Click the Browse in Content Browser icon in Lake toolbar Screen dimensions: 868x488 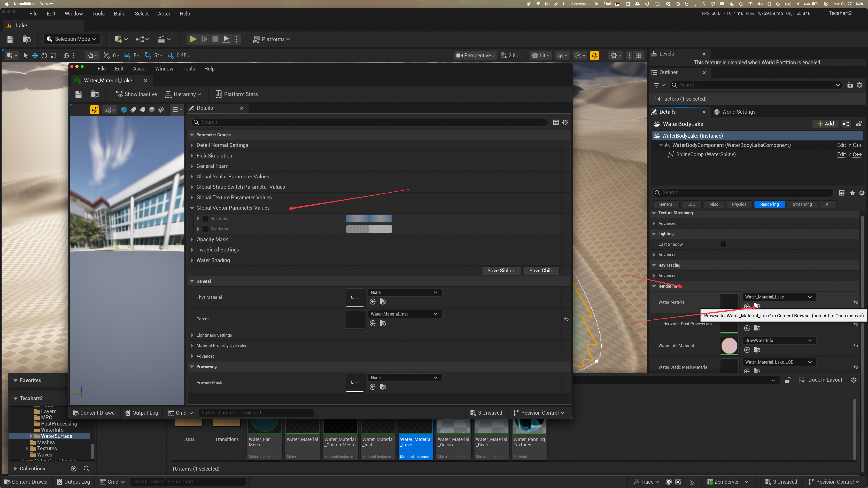pyautogui.click(x=27, y=39)
